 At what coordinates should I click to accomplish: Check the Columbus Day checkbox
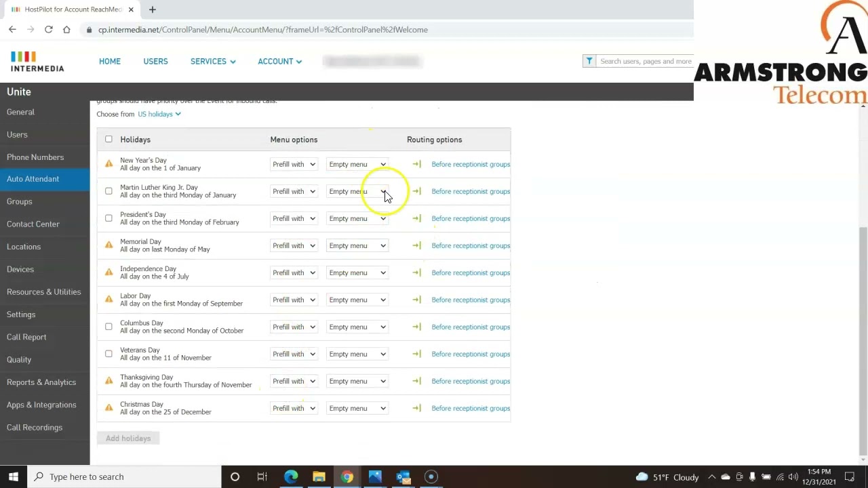[108, 327]
